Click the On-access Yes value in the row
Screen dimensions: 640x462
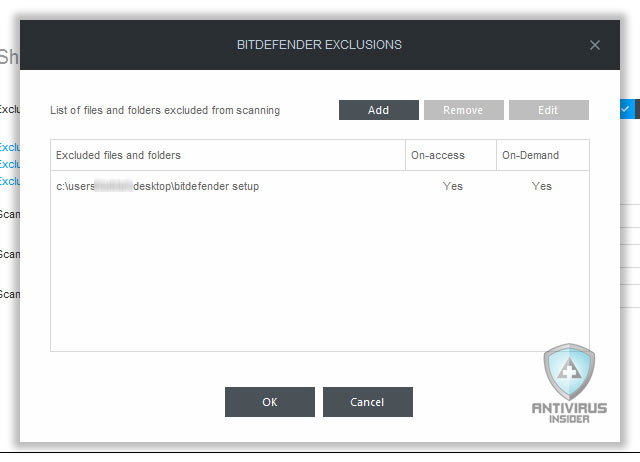[453, 187]
